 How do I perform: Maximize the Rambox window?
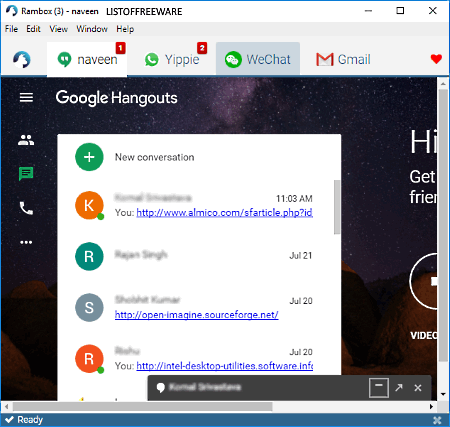400,11
